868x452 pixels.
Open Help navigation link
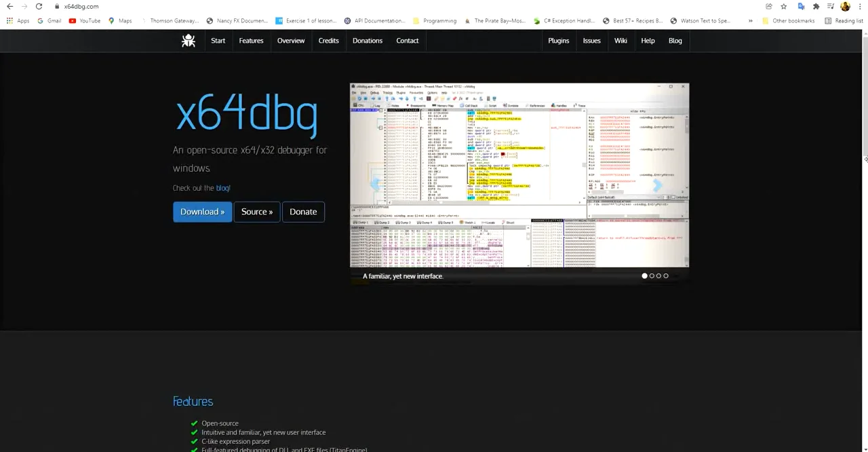coord(648,41)
